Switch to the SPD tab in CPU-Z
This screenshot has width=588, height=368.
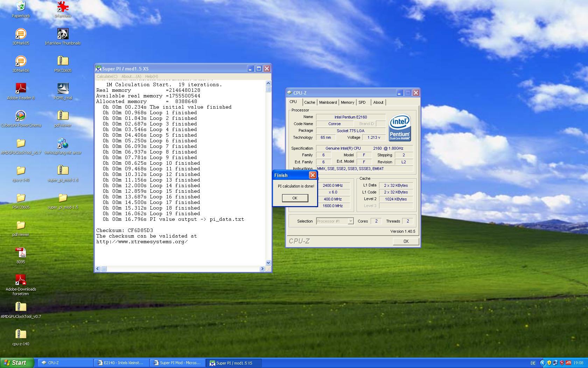click(362, 102)
